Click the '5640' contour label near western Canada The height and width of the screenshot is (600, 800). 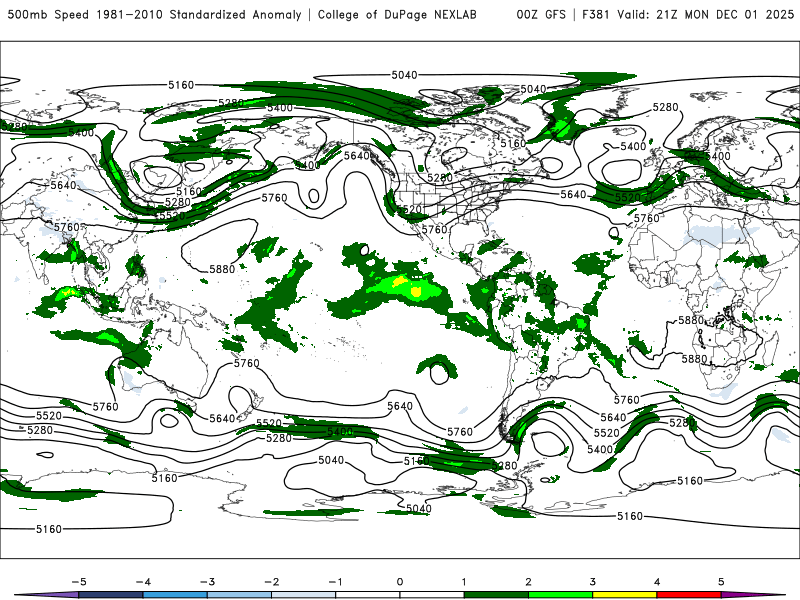coord(357,155)
